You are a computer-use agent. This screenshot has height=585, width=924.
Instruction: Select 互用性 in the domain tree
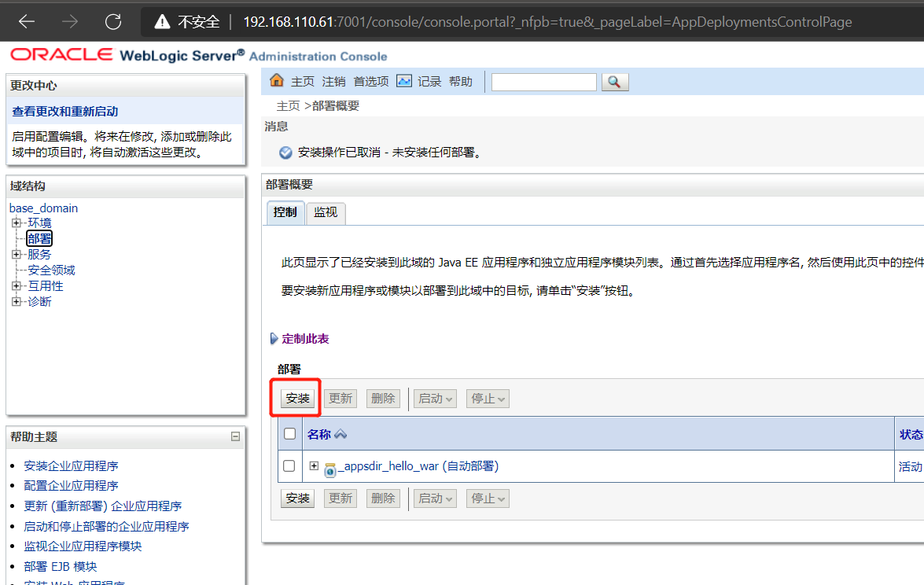[46, 285]
